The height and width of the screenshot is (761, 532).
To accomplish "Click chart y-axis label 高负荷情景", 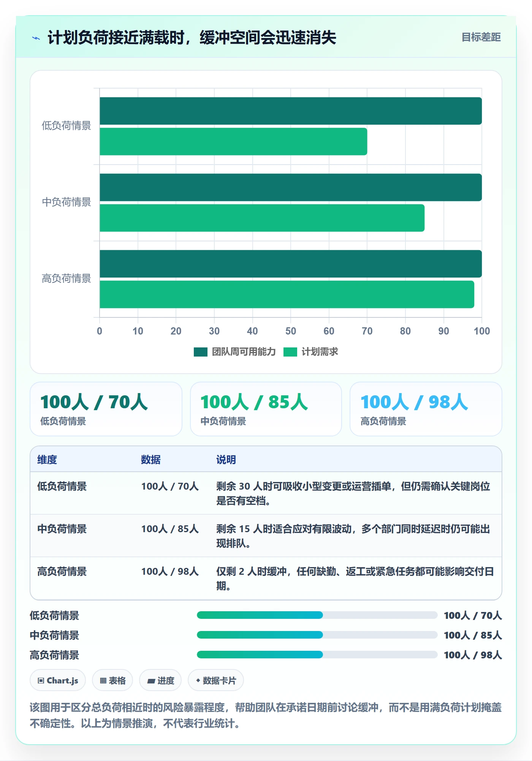I will (66, 279).
